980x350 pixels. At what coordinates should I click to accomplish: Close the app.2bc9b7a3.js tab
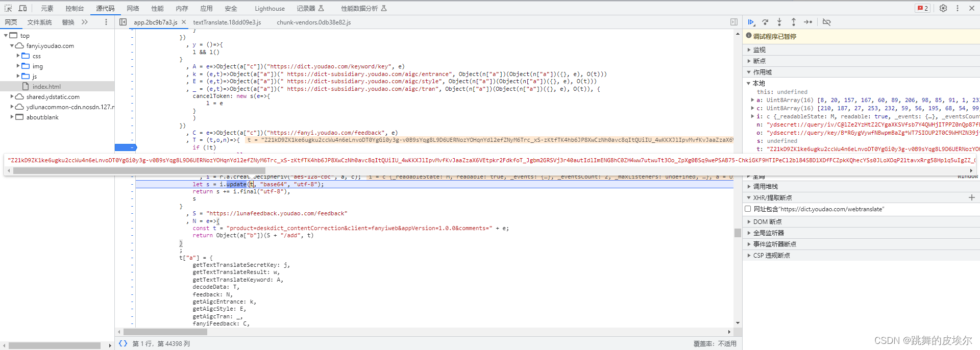point(184,22)
